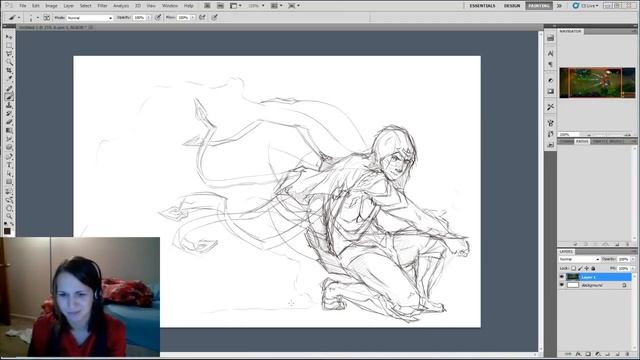
Task: Open brush Mode dropdown
Action: 89,18
